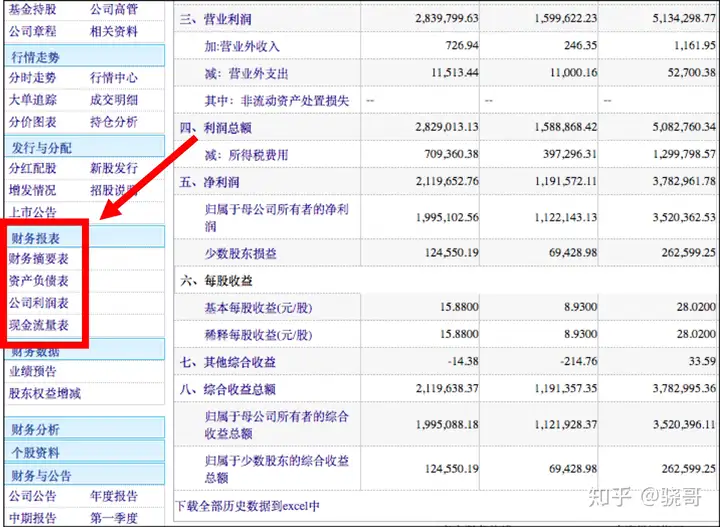Select the 行情走势 section header
This screenshot has height=527, width=720.
84,56
